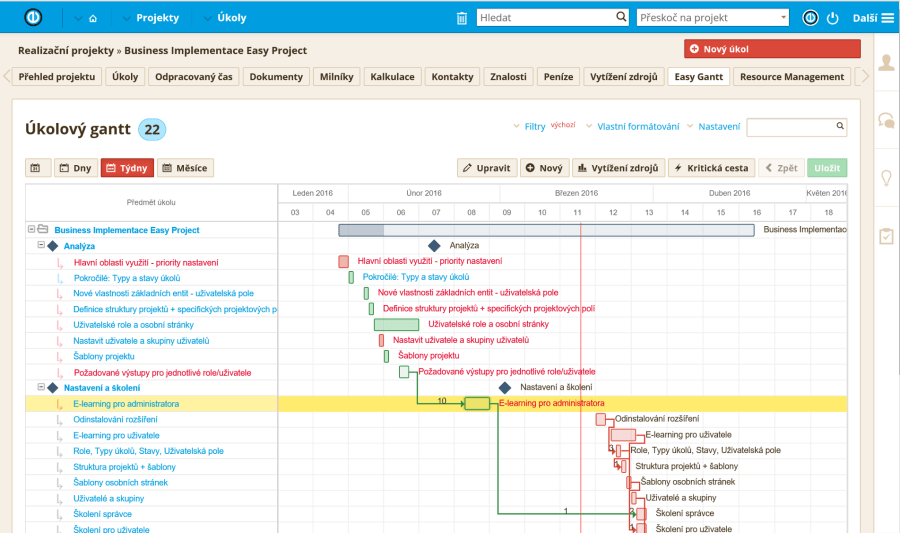Switch to the Kalkulace tab
Screen dimensions: 900x533
392,77
